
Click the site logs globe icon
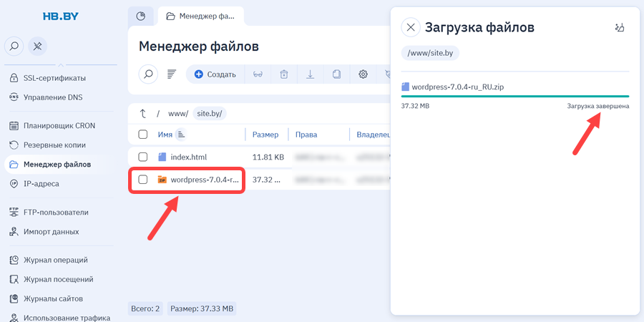point(14,298)
